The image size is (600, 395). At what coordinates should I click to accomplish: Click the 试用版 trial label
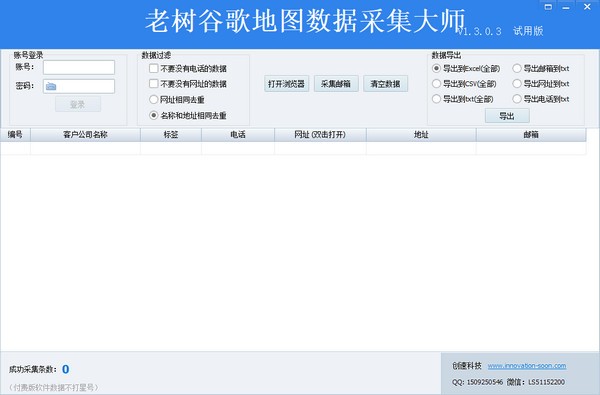click(x=528, y=31)
